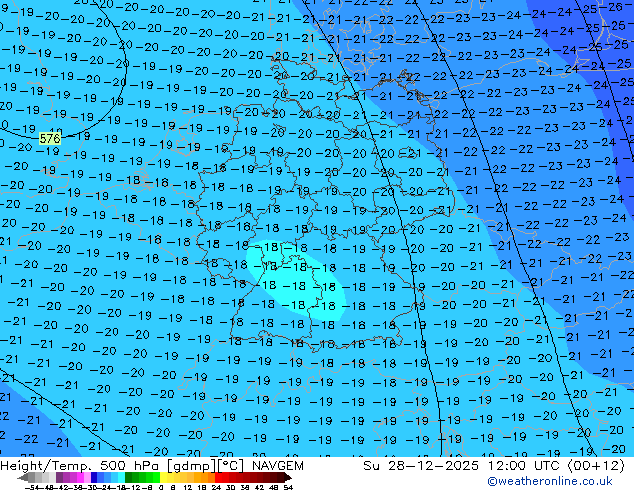
Task: Click the cyan segment of the color scale
Action: tap(122, 477)
